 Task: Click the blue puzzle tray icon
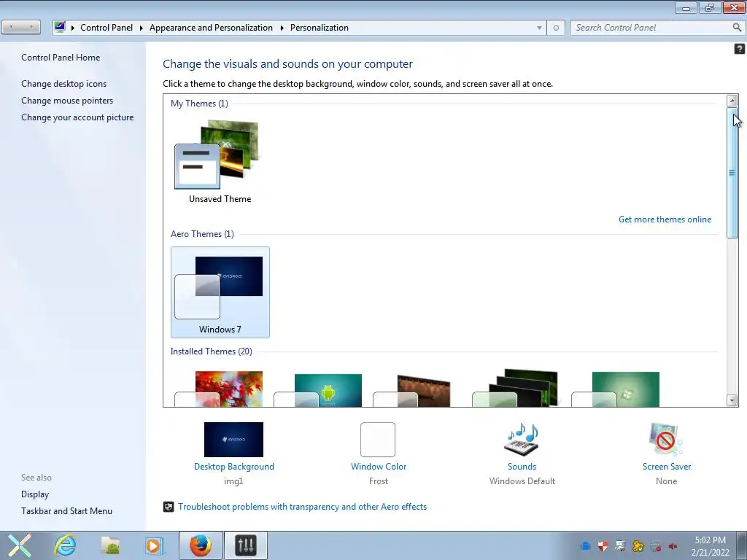tap(586, 546)
